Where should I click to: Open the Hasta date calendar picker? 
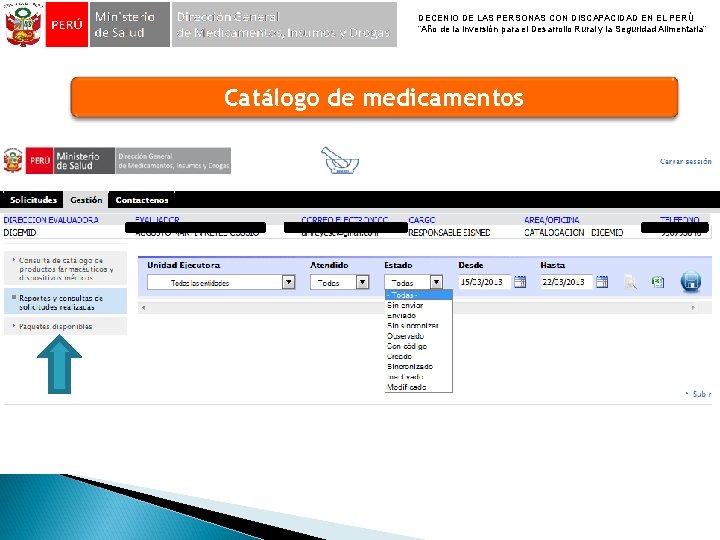602,281
